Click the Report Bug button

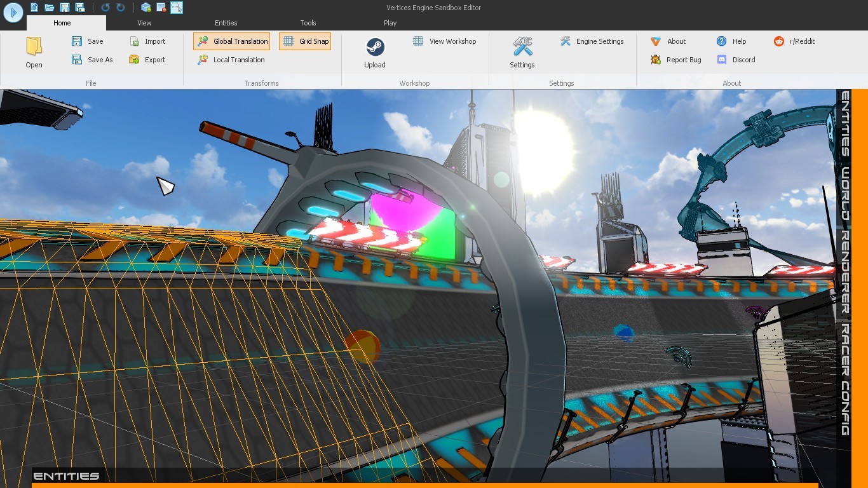(676, 60)
